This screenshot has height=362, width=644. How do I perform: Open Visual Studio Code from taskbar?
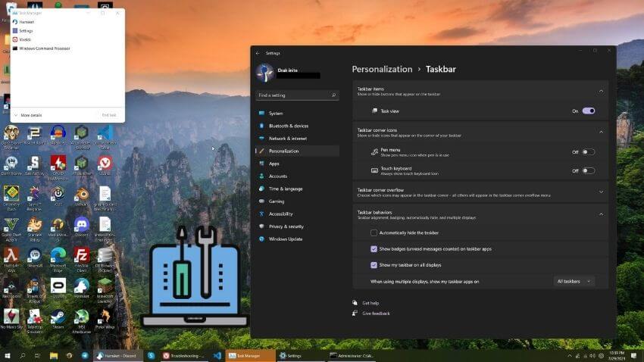coord(217,355)
